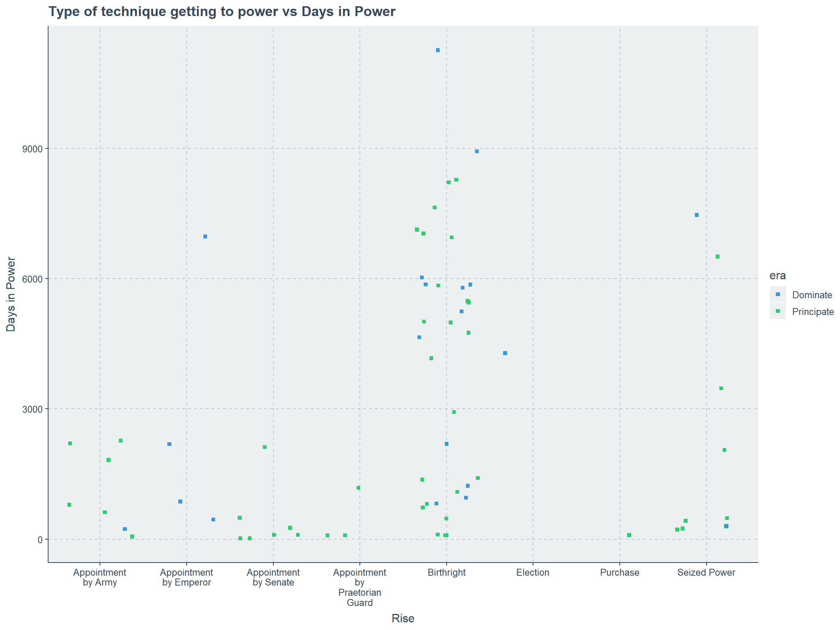
Task: Click the 0 y-axis tick label
Action: [40, 540]
